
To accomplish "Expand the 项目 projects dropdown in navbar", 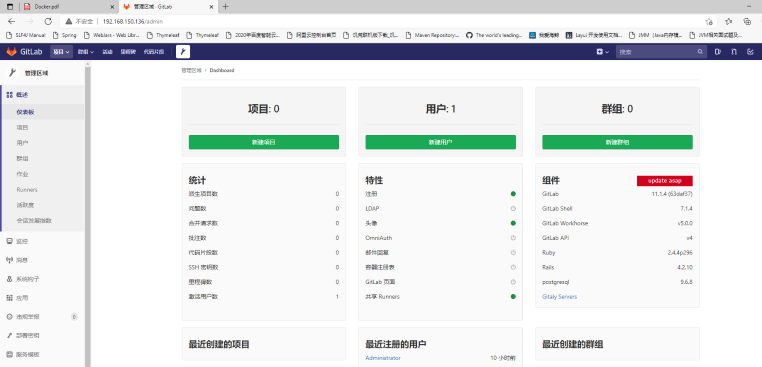I will coord(62,52).
